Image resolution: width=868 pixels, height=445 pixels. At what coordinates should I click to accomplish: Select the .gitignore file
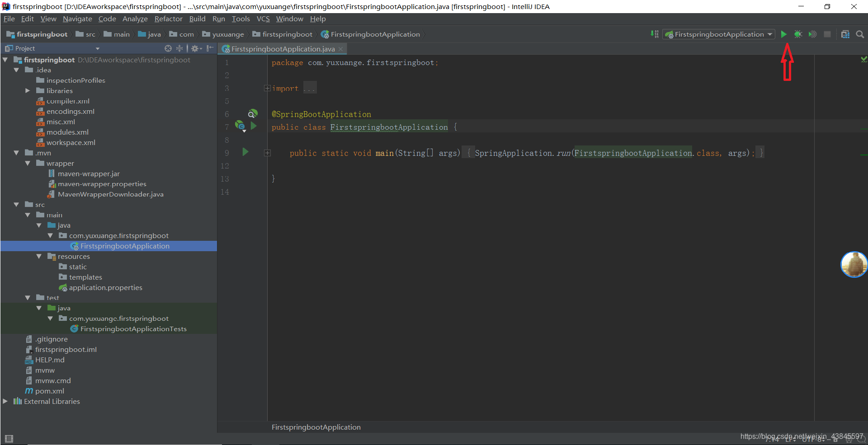pyautogui.click(x=52, y=339)
